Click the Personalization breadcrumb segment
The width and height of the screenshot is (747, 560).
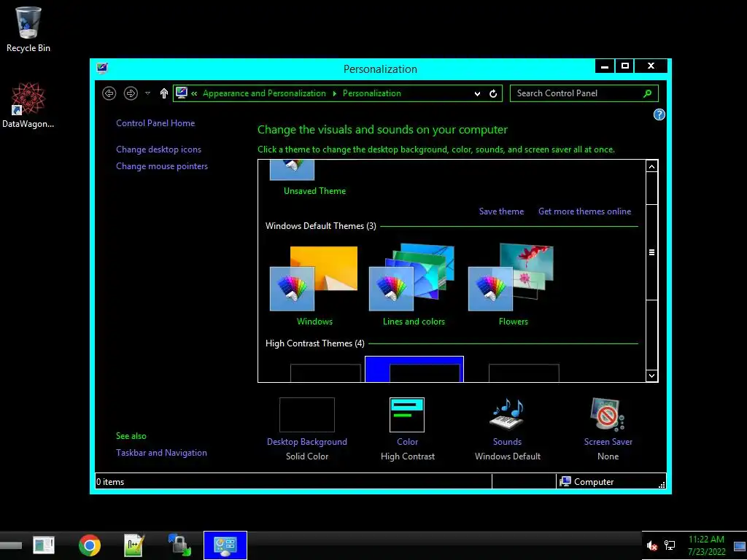[371, 93]
